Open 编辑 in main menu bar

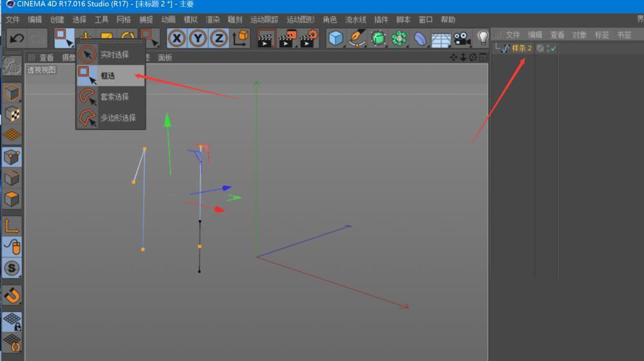(35, 20)
